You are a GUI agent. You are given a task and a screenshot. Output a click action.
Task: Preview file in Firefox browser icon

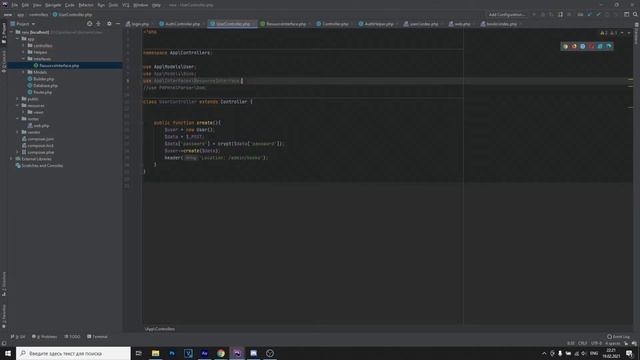tap(574, 46)
